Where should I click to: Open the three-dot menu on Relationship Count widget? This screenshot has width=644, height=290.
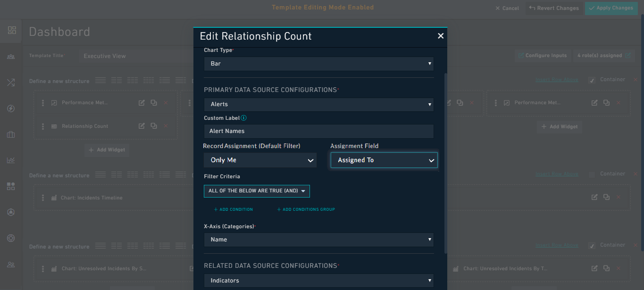[42, 126]
